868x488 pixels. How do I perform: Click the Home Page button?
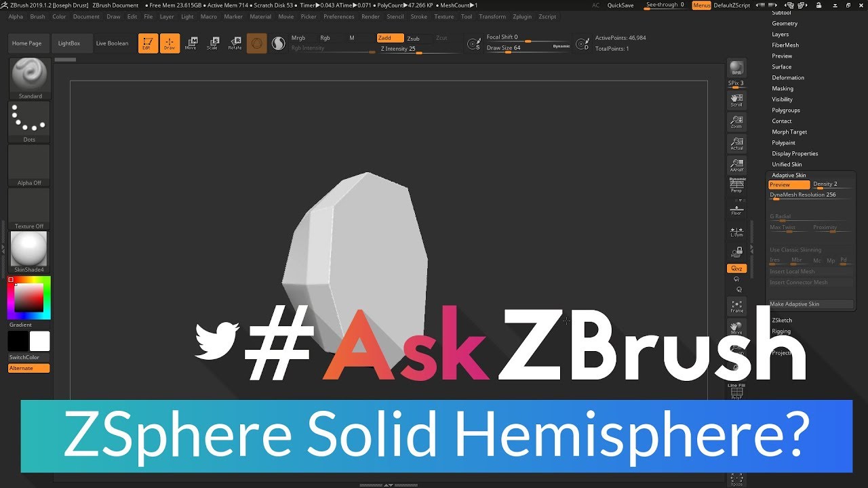(x=27, y=43)
